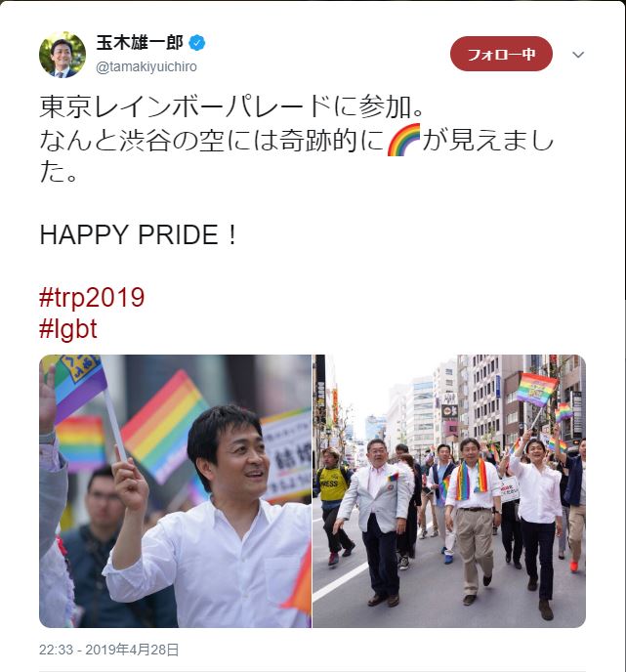Open the #trp2019 hashtag
This screenshot has width=626, height=672.
click(92, 297)
